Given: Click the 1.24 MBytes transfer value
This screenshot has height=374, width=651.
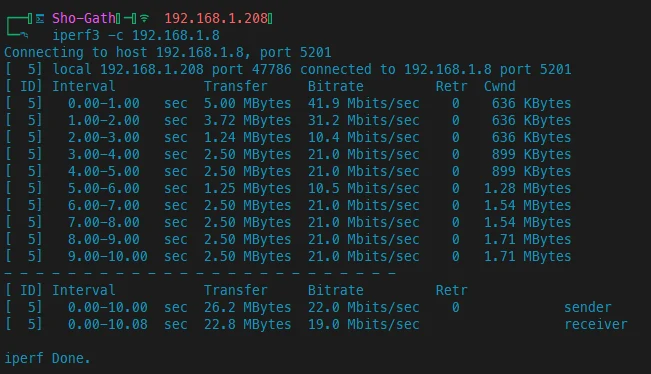Looking at the screenshot, I should coord(247,137).
